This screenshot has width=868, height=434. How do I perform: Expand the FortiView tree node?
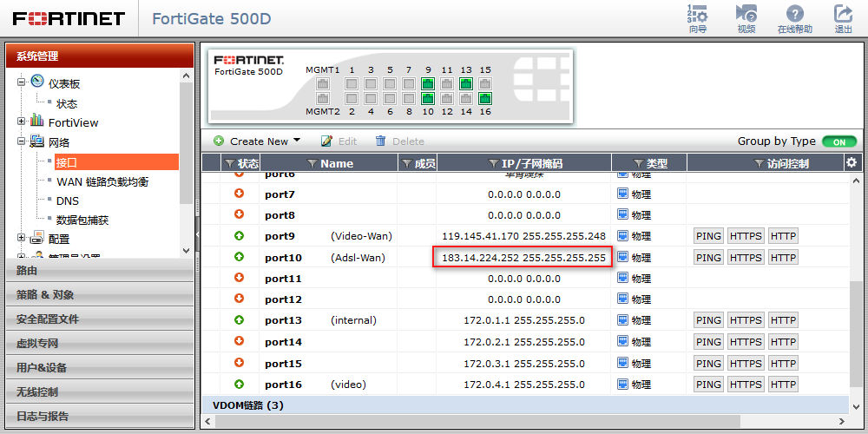[x=22, y=121]
